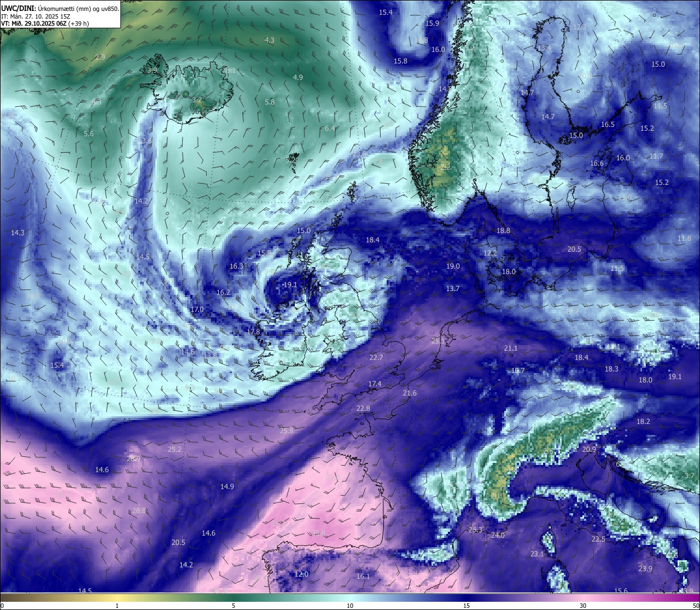Select the 18.3 value label
This screenshot has width=700, height=610.
611,369
